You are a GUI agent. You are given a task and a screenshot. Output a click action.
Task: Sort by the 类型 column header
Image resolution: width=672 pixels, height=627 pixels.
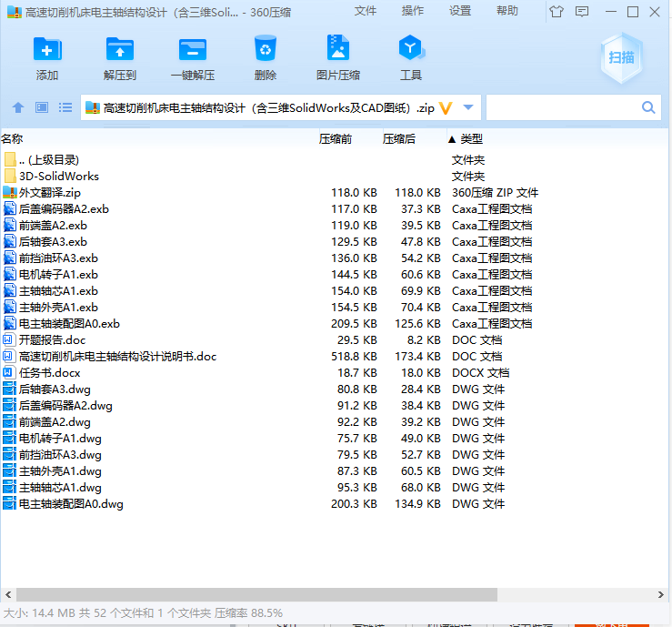point(471,139)
